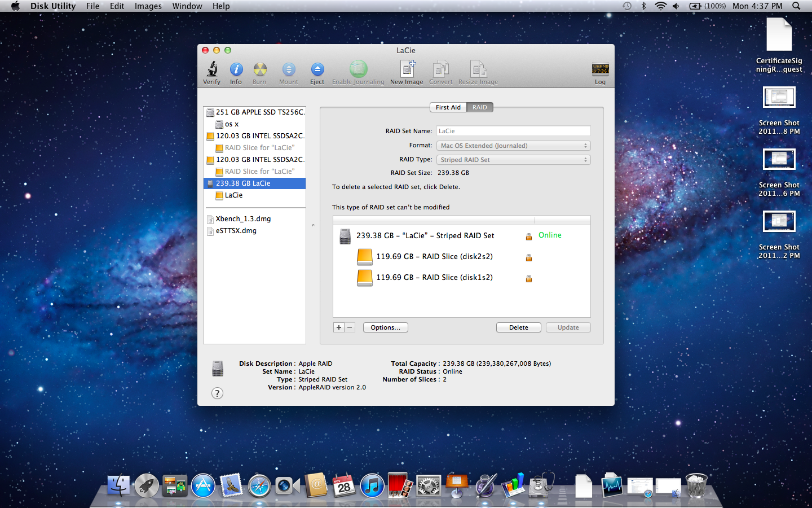
Task: Click the lock icon beside disk2s2 slice
Action: coord(529,257)
